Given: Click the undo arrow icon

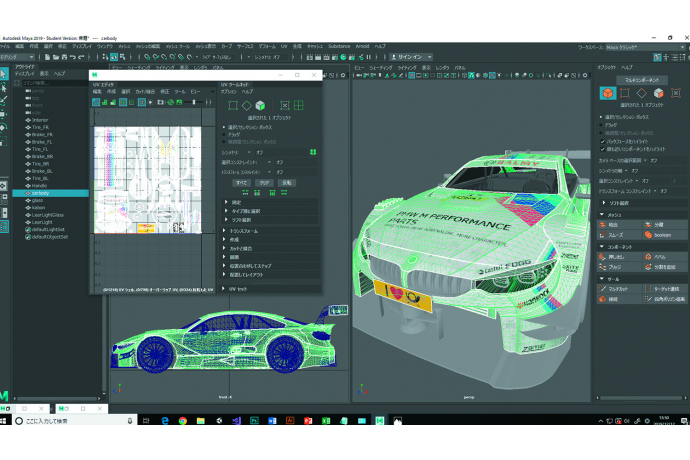Looking at the screenshot, I should 73,57.
